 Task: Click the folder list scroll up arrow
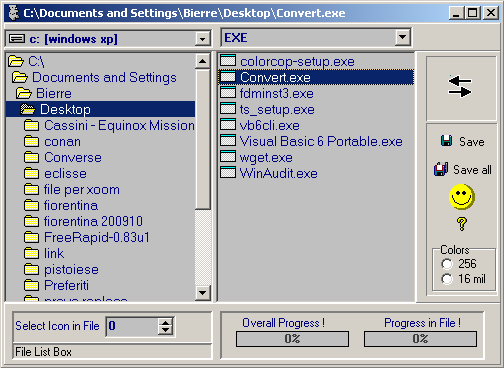coord(202,61)
